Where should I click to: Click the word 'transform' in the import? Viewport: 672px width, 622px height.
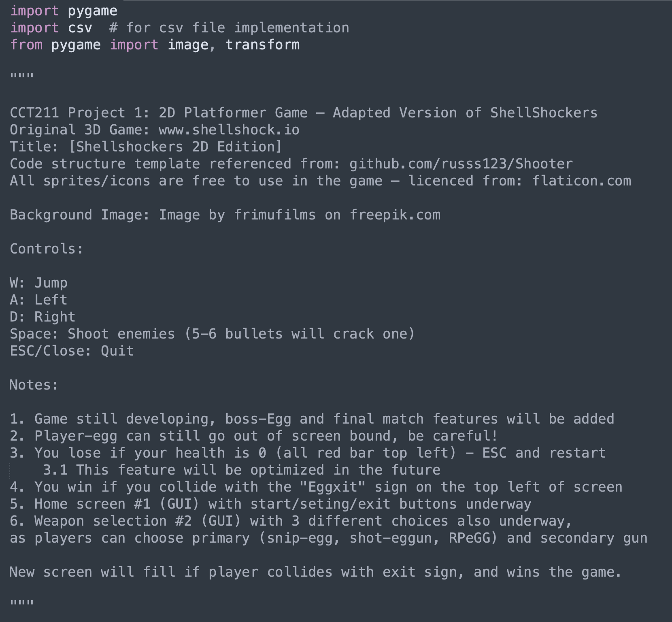click(262, 45)
